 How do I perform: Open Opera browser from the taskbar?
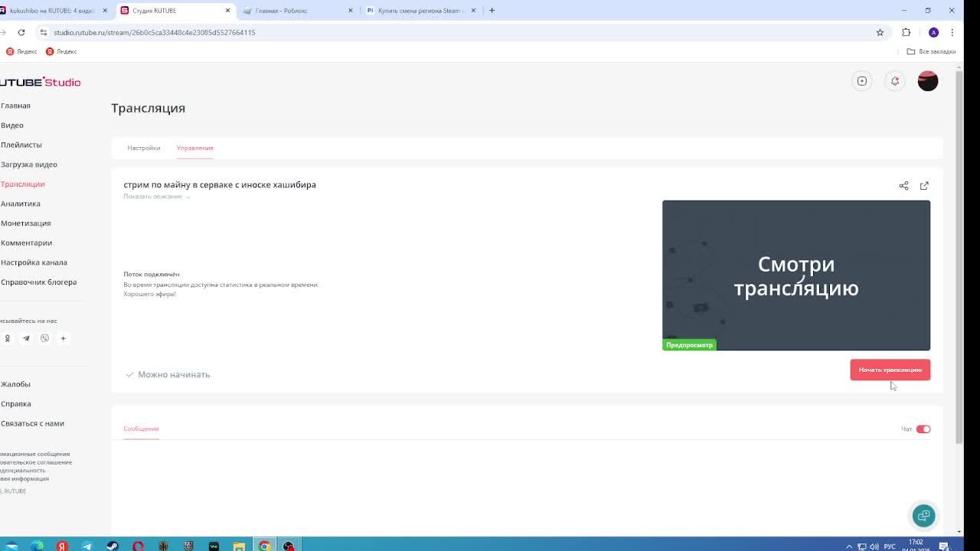[x=138, y=546]
